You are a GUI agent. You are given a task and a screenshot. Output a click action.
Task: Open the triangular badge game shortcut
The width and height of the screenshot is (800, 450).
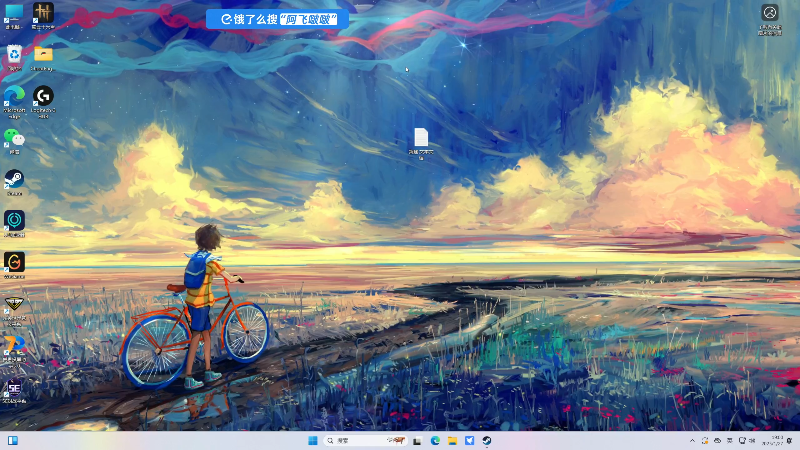pos(14,310)
